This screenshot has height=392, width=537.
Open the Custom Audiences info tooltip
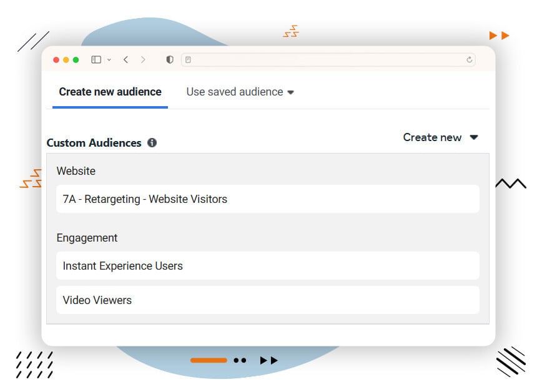coord(152,143)
